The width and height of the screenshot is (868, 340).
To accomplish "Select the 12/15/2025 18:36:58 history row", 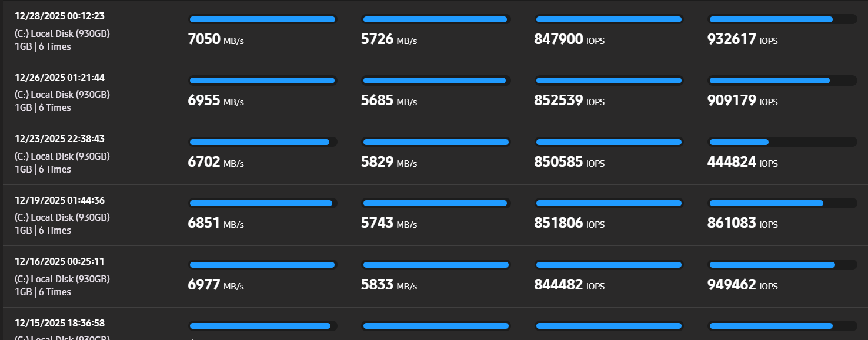I will [x=435, y=324].
